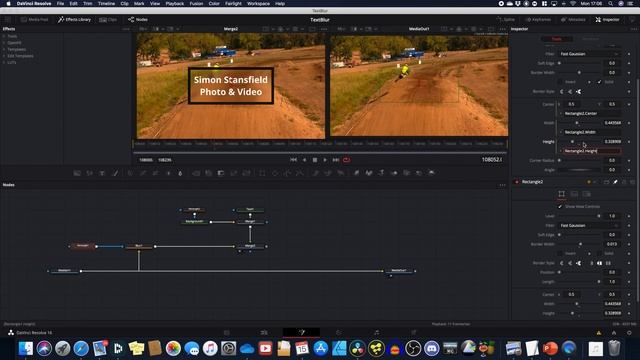Add a Matte Control node from toolbar
The image size is (640, 360).
tap(221, 173)
